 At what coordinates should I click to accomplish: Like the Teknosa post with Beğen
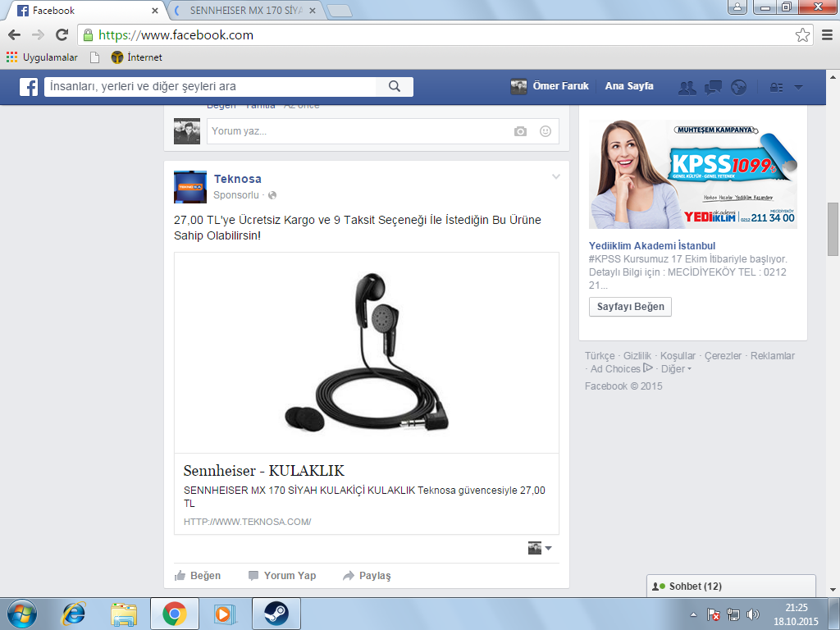click(x=198, y=576)
